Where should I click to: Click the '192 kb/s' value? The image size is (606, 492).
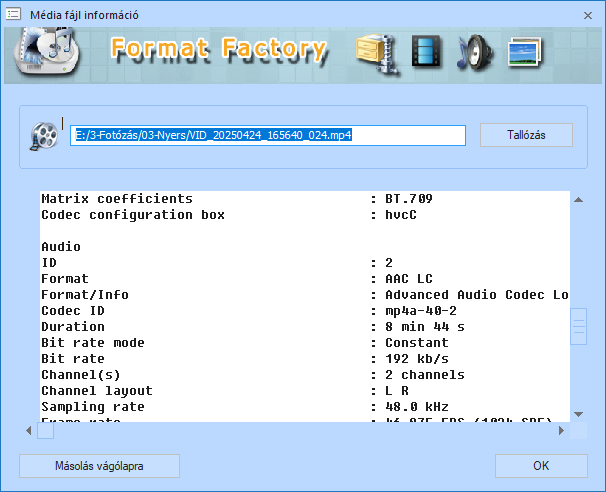[417, 359]
